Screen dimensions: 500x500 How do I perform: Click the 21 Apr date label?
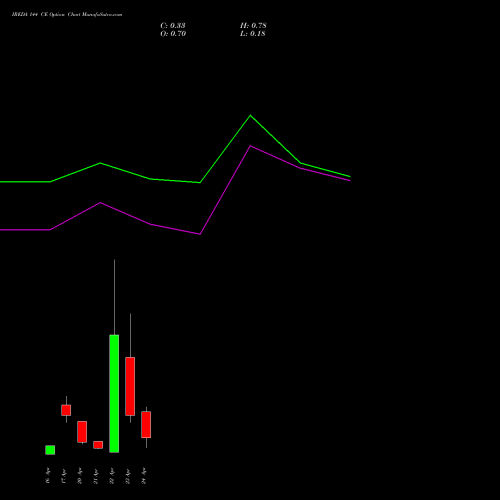[96, 476]
